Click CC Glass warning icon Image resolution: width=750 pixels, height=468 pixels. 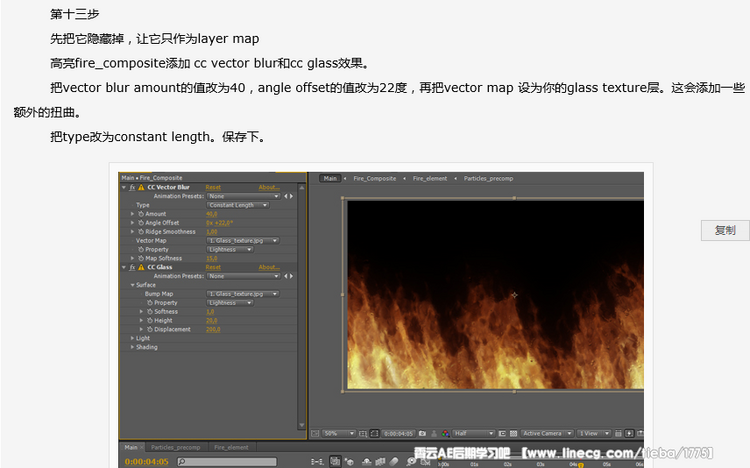point(141,267)
